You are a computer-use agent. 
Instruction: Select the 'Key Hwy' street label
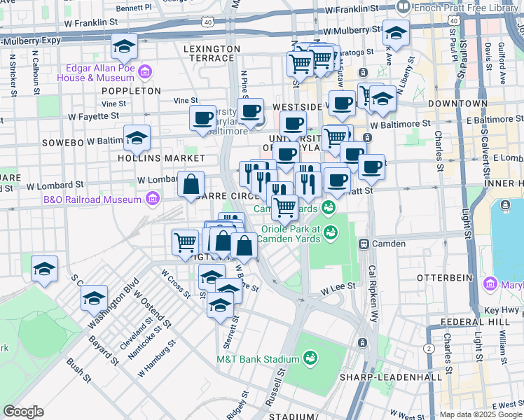[502, 310]
